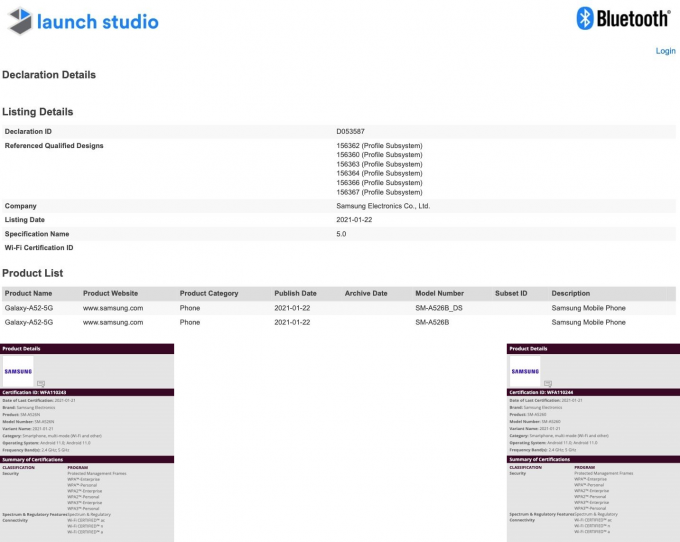Click model number SM-A526B

(432, 322)
